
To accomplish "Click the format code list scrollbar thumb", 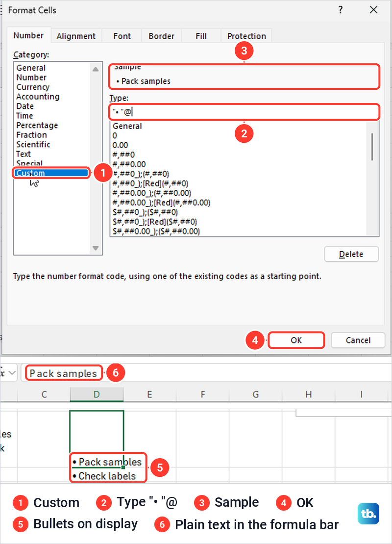I will (372, 147).
